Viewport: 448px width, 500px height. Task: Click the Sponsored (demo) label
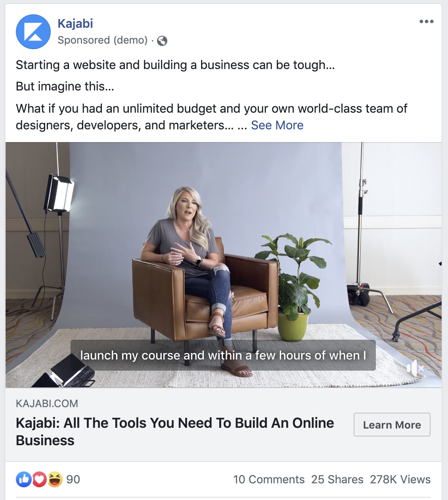(103, 40)
